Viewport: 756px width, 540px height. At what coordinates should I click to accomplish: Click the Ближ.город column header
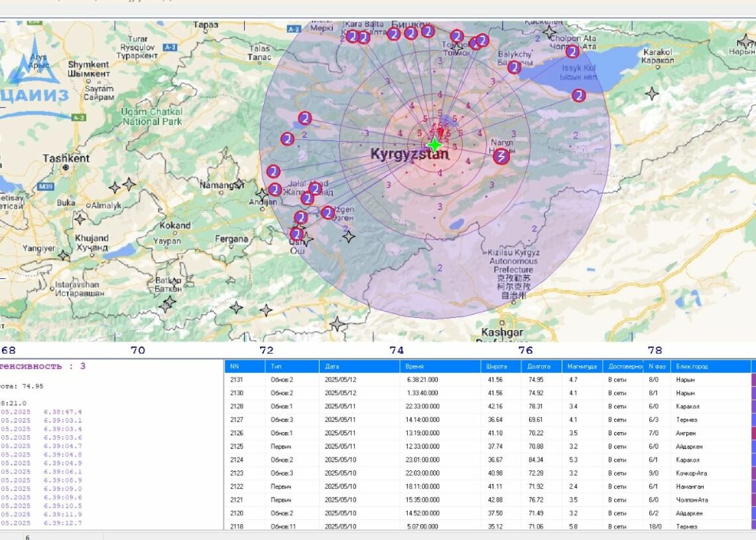[x=690, y=366]
